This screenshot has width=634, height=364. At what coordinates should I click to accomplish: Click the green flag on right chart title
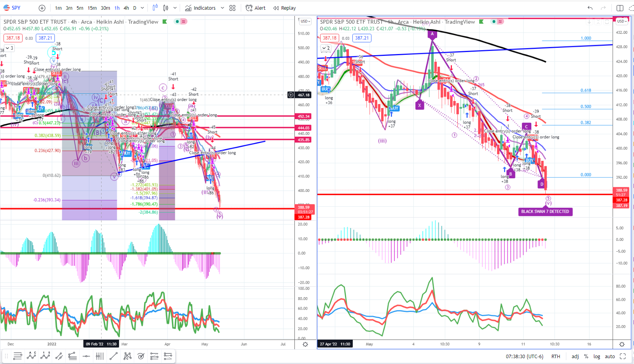click(x=482, y=22)
